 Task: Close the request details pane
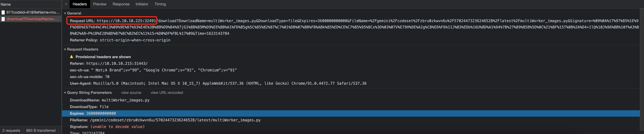pyautogui.click(x=66, y=4)
